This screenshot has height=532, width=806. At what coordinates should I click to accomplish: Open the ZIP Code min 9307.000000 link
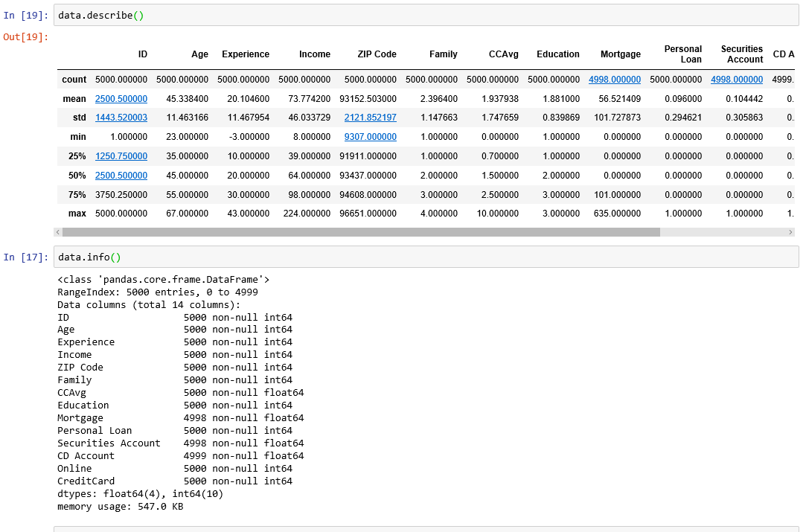click(x=370, y=137)
